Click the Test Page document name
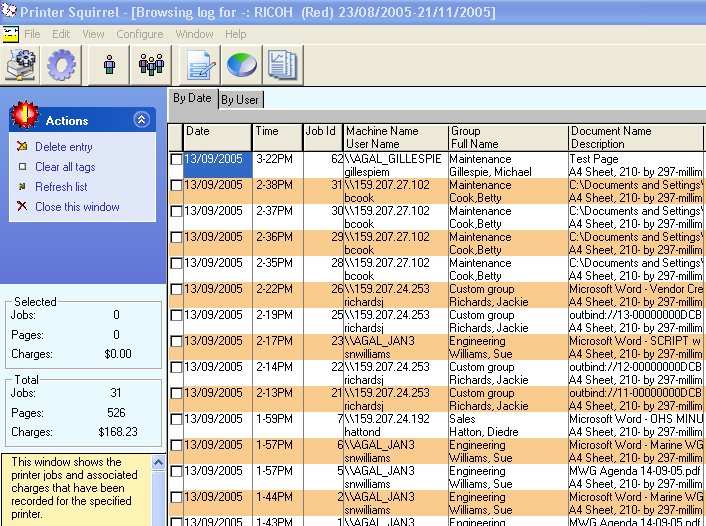This screenshot has width=706, height=526. tap(594, 159)
